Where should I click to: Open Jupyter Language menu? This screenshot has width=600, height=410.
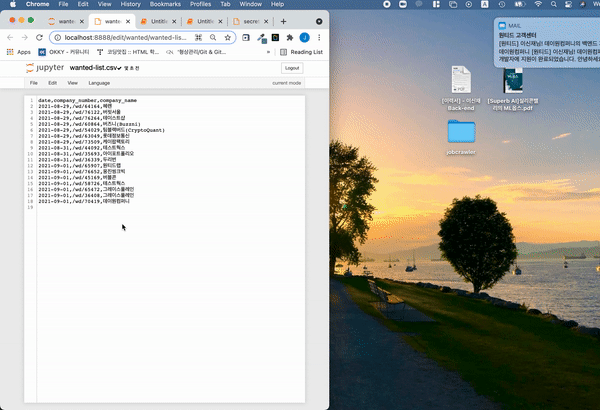click(x=99, y=83)
